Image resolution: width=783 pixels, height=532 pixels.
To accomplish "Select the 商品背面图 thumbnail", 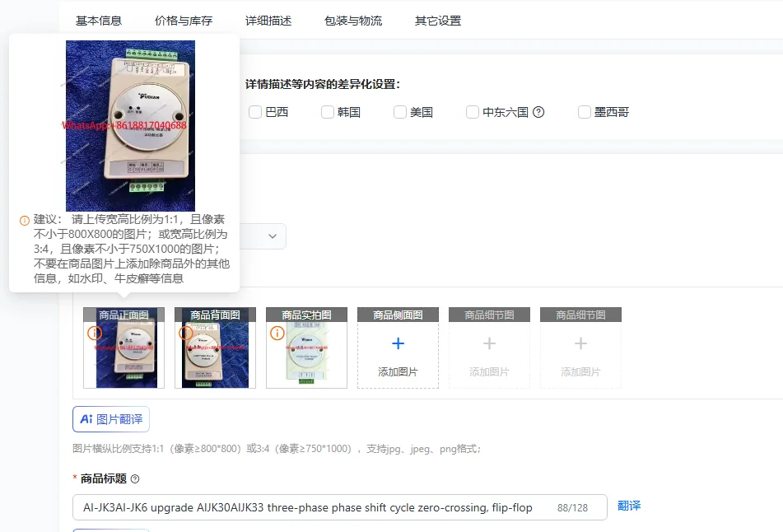I will coord(215,348).
